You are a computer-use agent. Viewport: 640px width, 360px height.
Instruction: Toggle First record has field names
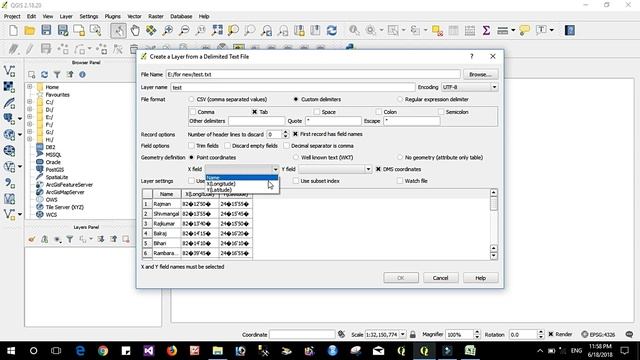(296, 134)
